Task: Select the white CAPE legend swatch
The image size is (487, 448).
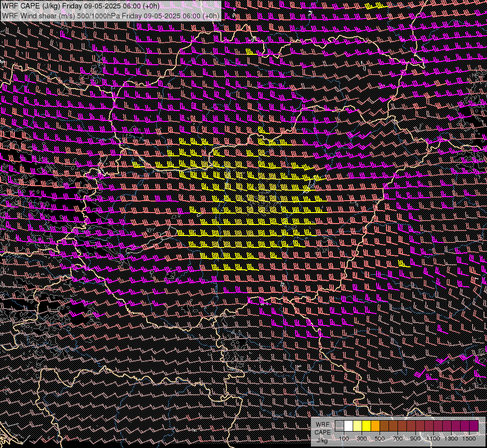Action: click(x=348, y=426)
